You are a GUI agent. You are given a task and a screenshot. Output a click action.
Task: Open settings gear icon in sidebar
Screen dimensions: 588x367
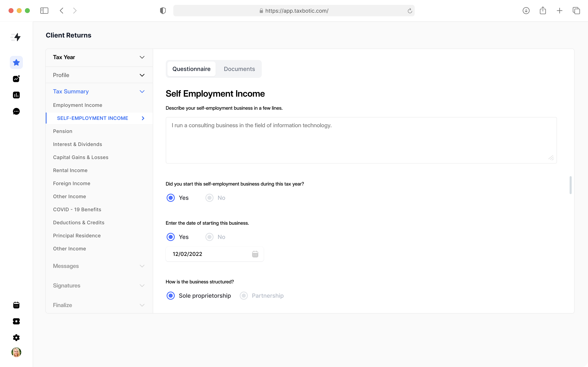coord(16,337)
